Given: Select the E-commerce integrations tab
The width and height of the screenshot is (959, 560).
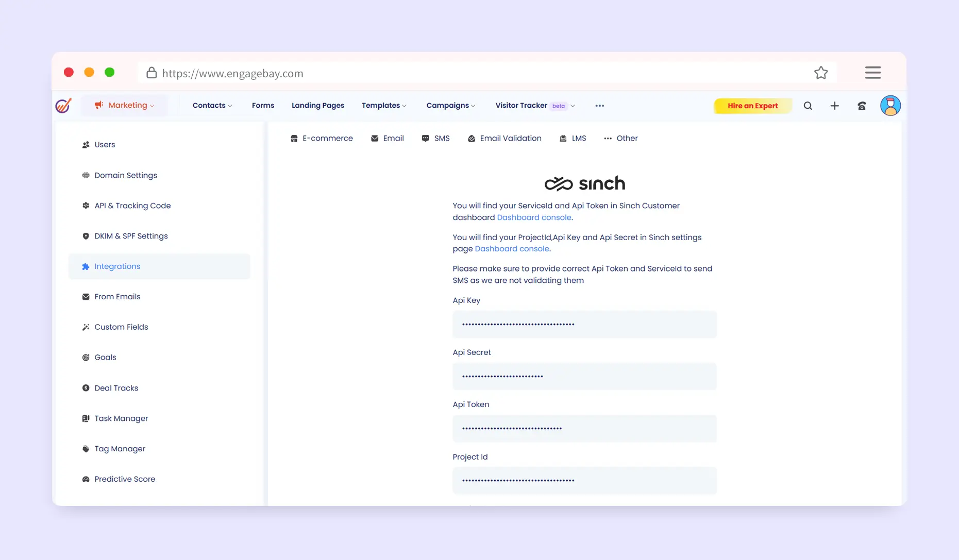Looking at the screenshot, I should click(x=322, y=138).
